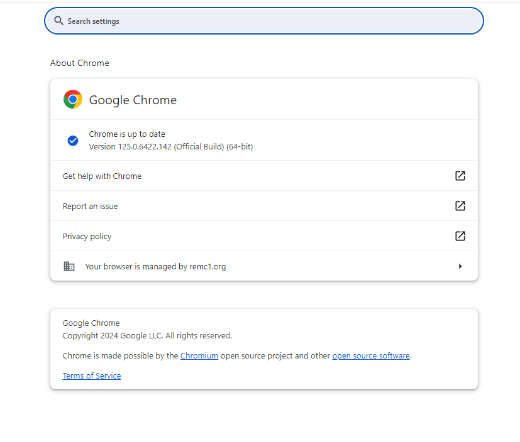Image resolution: width=520 pixels, height=442 pixels.
Task: Expand the managed by remc1.org arrow
Action: point(460,266)
